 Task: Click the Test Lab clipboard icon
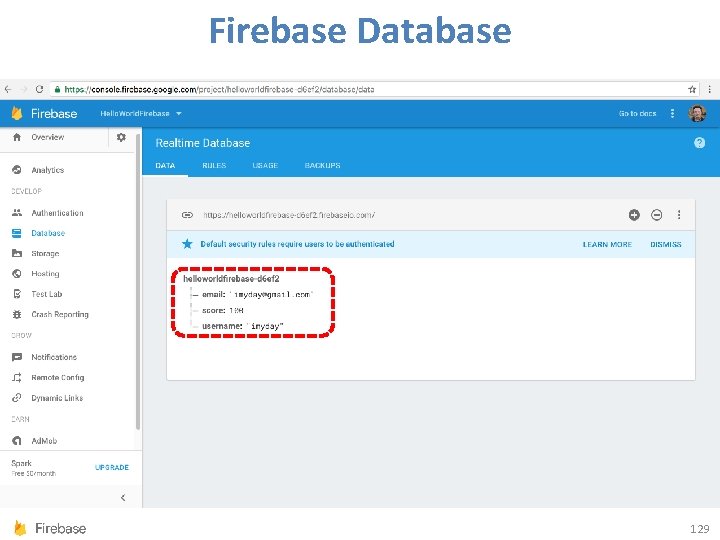point(17,294)
